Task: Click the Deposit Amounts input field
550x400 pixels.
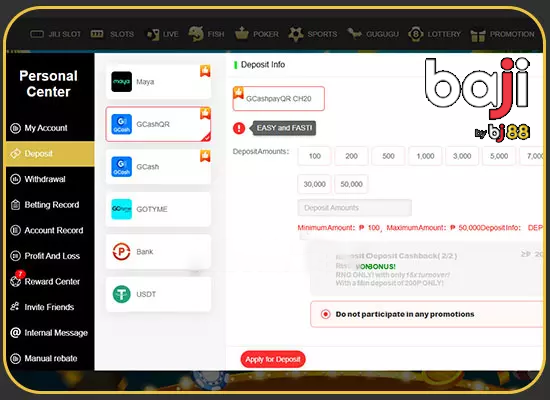Action: [355, 208]
